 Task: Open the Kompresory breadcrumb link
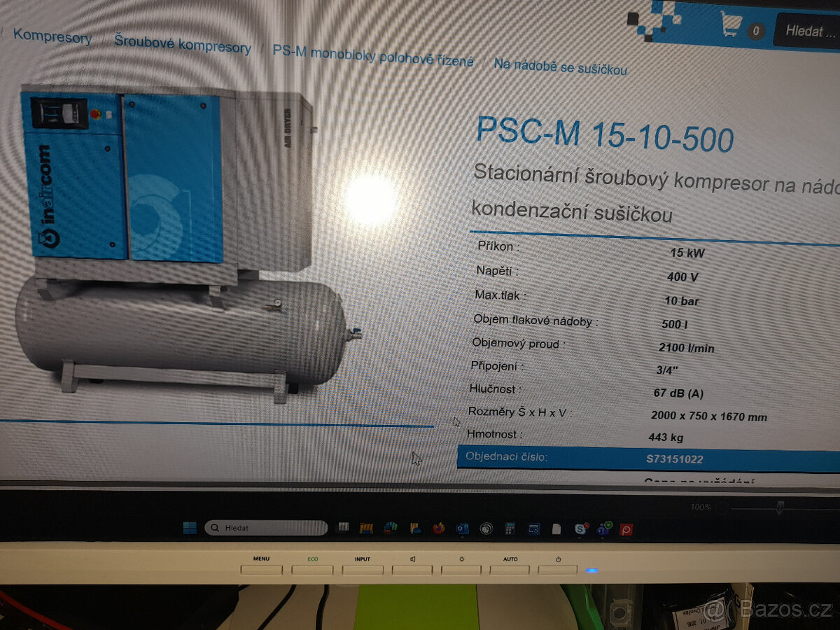tap(52, 36)
